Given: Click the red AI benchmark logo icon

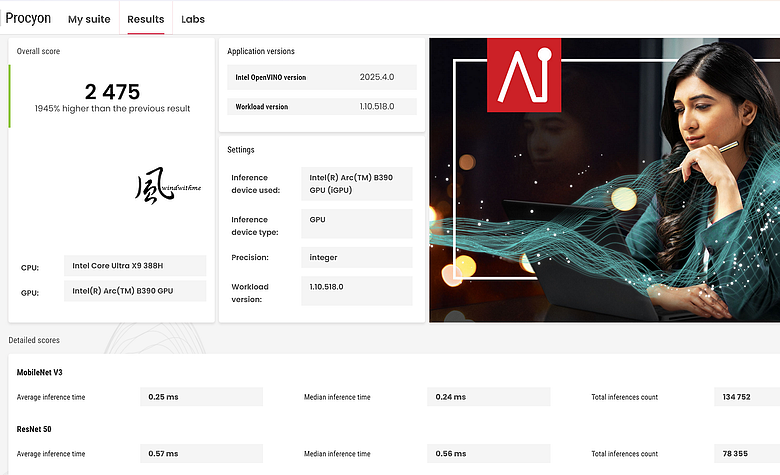Looking at the screenshot, I should pos(524,75).
